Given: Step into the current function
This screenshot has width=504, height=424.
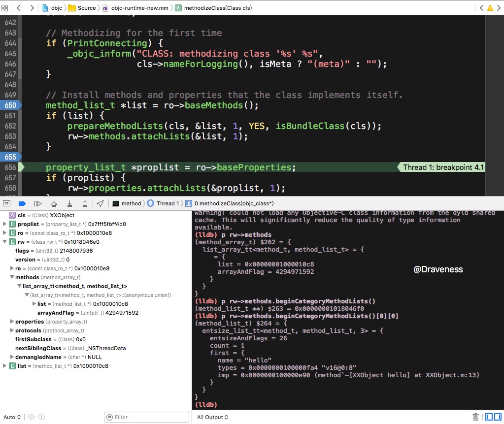Looking at the screenshot, I should 69,203.
